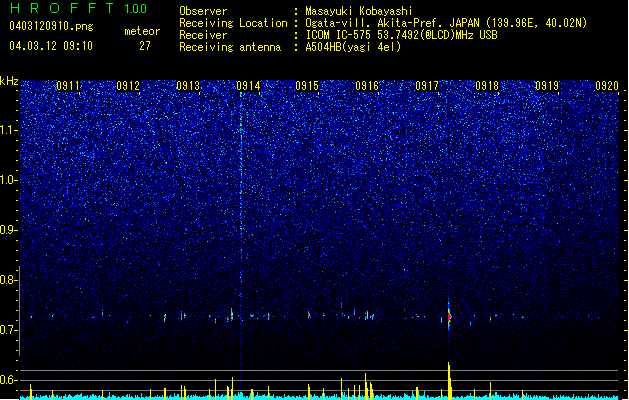Click the 0.6 kHz frequency axis label
Viewport: 629px width, 400px height.
coord(8,380)
